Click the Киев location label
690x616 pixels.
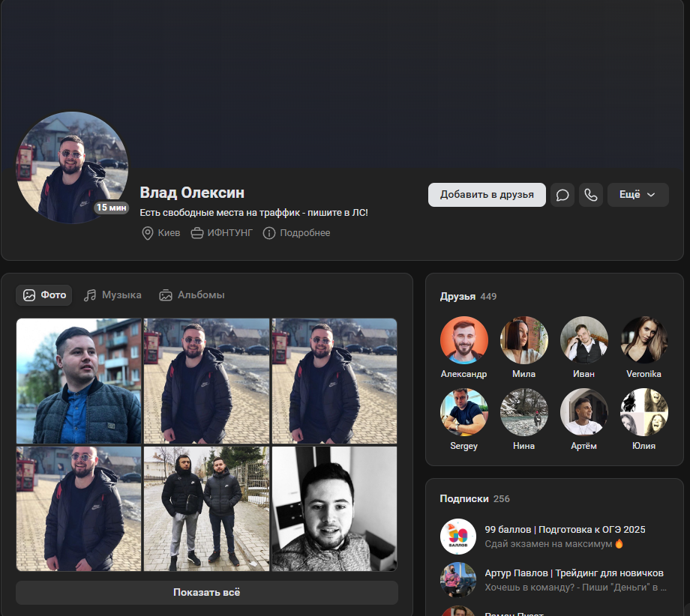coord(169,233)
